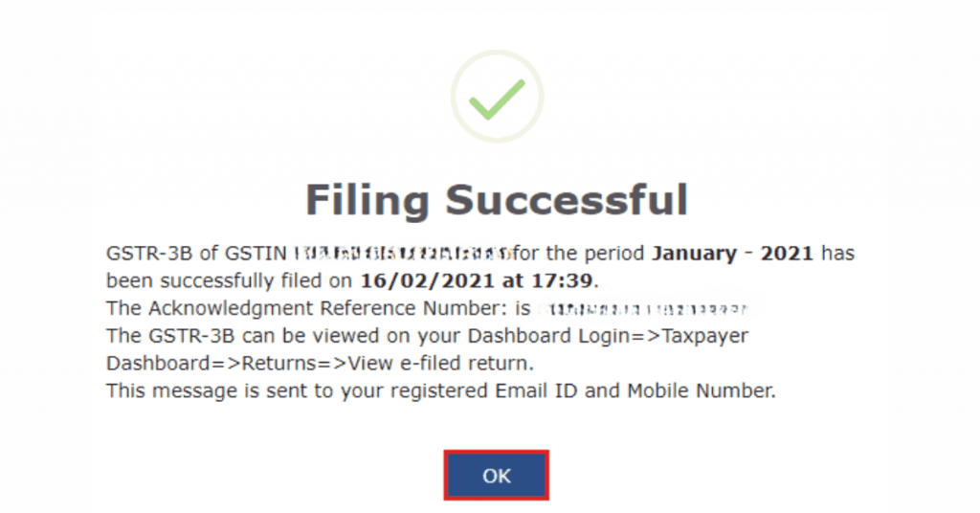This screenshot has height=513, width=980.
Task: Click the OK button
Action: 496,476
